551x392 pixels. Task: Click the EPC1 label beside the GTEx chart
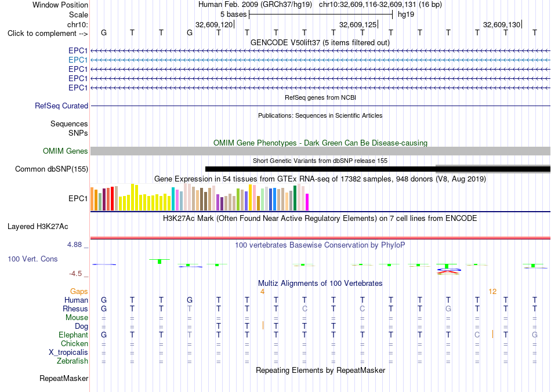[x=78, y=198]
